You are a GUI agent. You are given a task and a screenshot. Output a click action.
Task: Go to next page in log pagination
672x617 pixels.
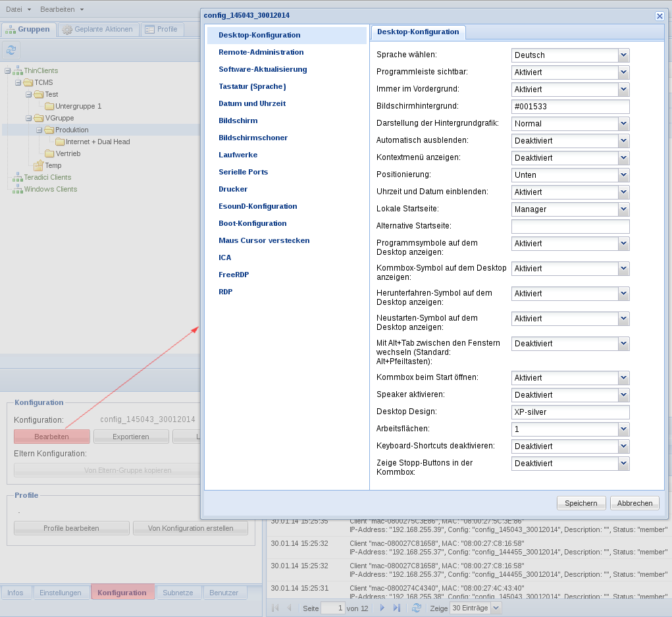point(382,608)
